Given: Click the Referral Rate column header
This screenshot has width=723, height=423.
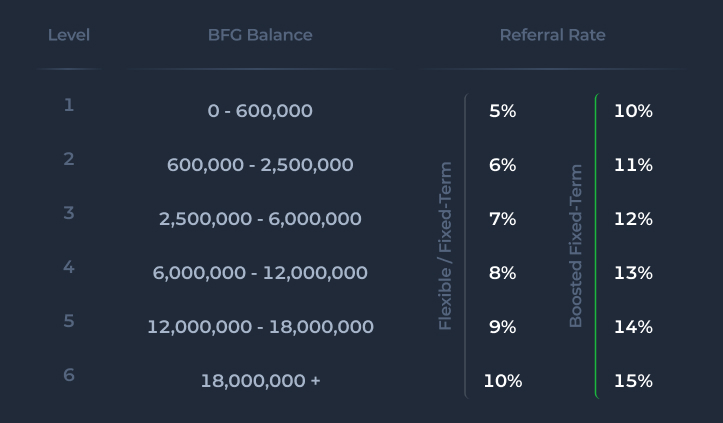Looking at the screenshot, I should tap(552, 35).
